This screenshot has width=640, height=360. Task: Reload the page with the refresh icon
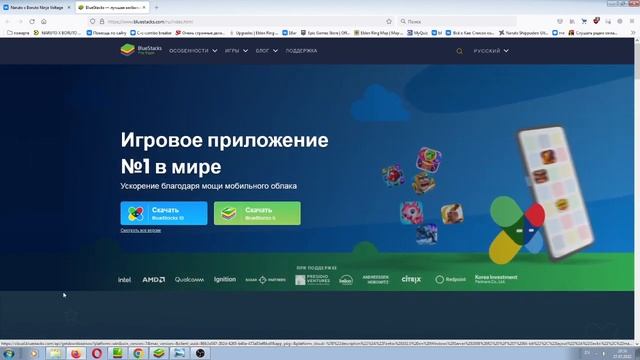pos(32,21)
